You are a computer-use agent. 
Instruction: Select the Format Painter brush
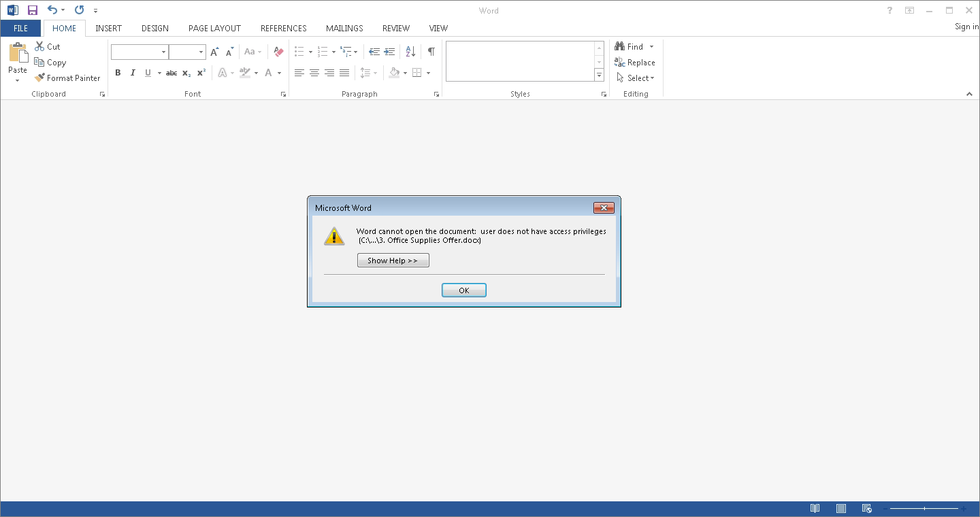[x=39, y=78]
